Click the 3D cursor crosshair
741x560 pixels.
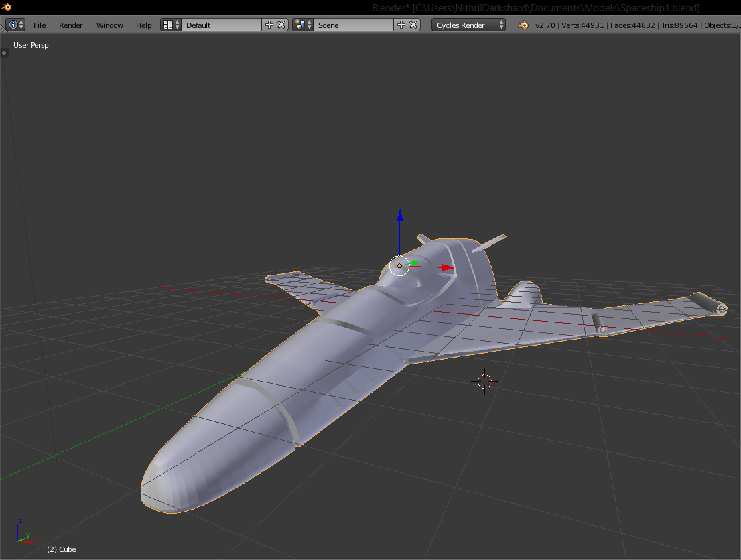point(484,381)
